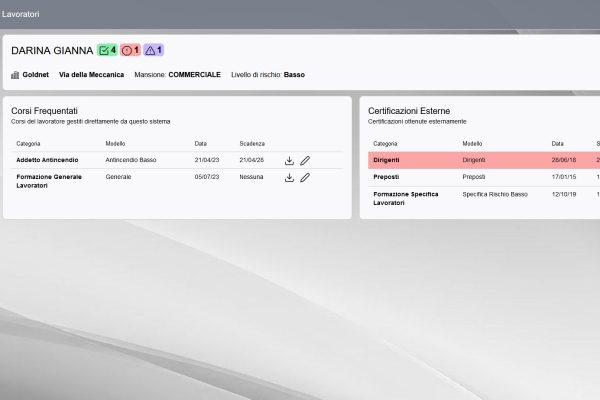Click the Basso risk level value
600x400 pixels.
click(294, 75)
